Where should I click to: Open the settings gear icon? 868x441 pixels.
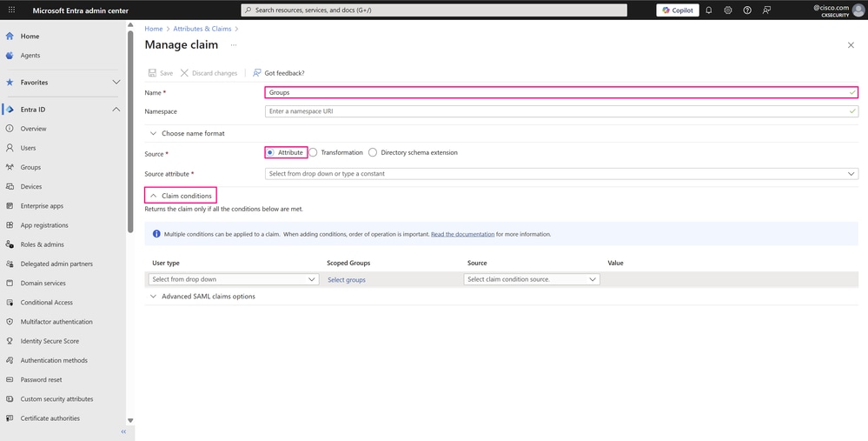tap(728, 10)
